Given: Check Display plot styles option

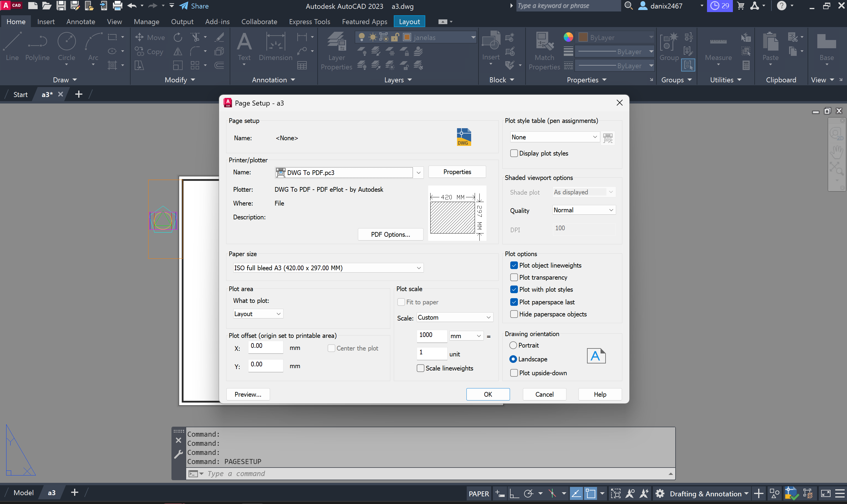Looking at the screenshot, I should click(514, 153).
